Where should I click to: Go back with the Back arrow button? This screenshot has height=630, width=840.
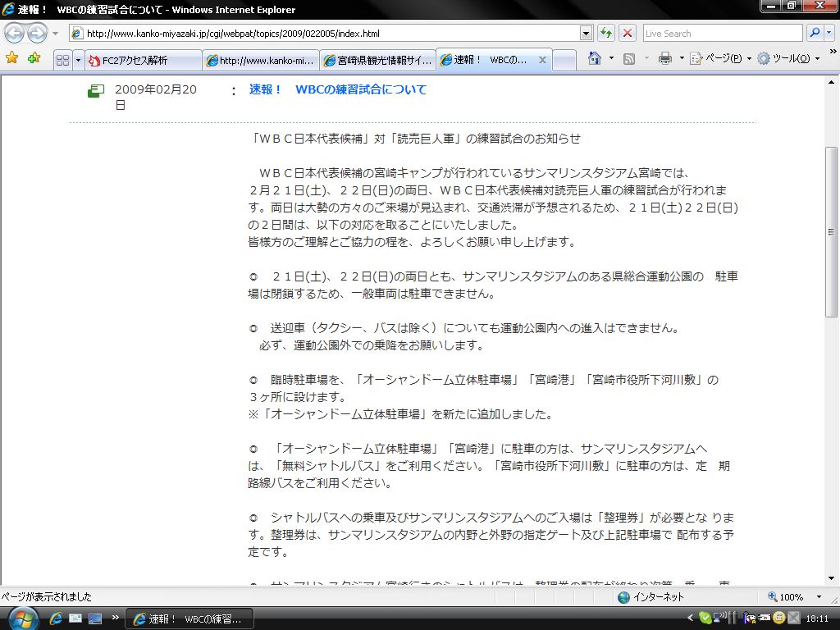15,33
